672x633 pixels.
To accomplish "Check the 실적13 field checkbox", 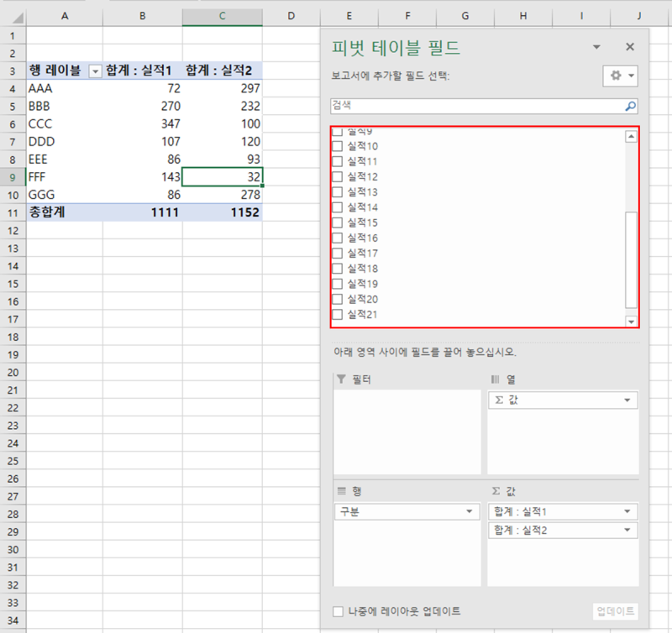I will click(x=338, y=192).
